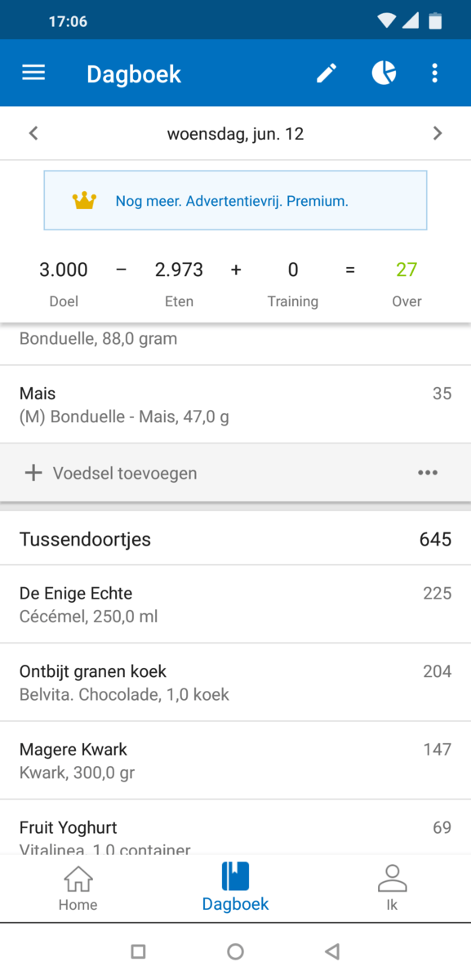This screenshot has height=980, width=471.
Task: Tap the date woensdag, jun. 12
Action: (235, 132)
